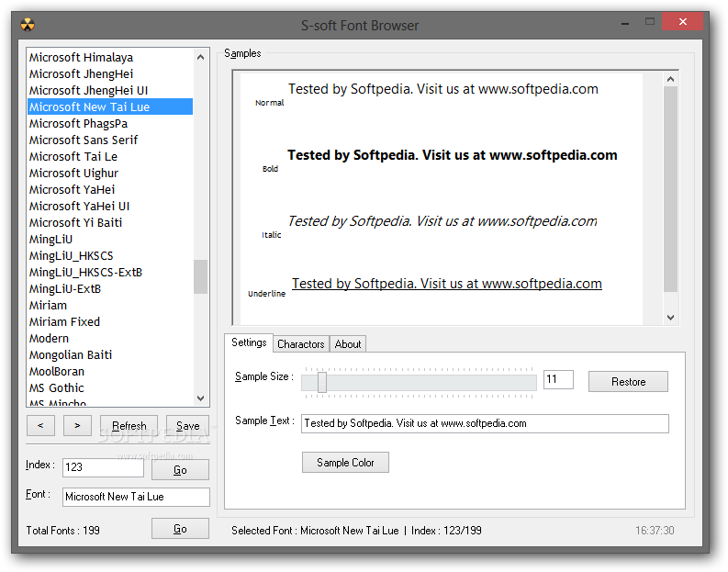Click the sample size value box
This screenshot has height=572, width=728.
click(x=558, y=379)
